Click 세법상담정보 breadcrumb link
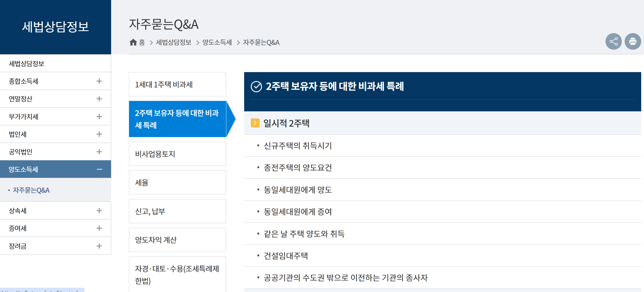Viewport: 644px width, 292px height. tap(174, 42)
